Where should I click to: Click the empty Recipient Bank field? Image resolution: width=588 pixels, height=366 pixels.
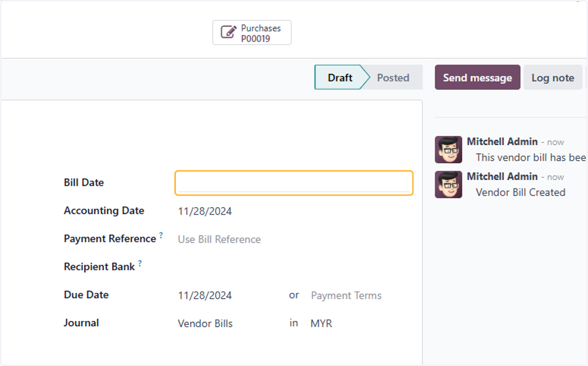point(294,267)
